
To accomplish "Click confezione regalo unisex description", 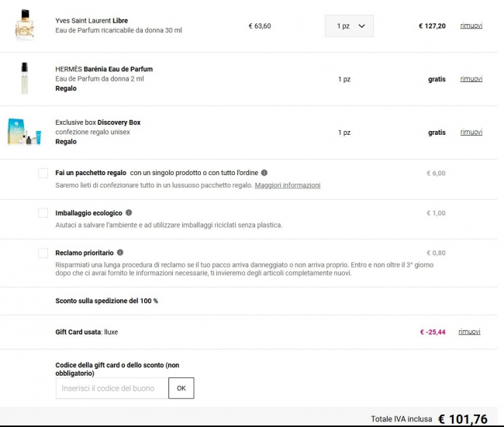I will pyautogui.click(x=92, y=132).
